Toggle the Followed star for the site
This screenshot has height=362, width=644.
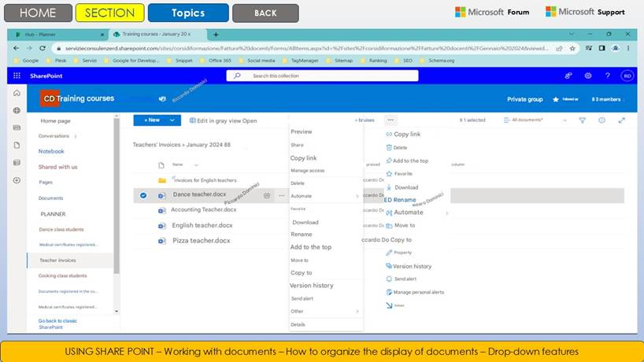pyautogui.click(x=557, y=99)
